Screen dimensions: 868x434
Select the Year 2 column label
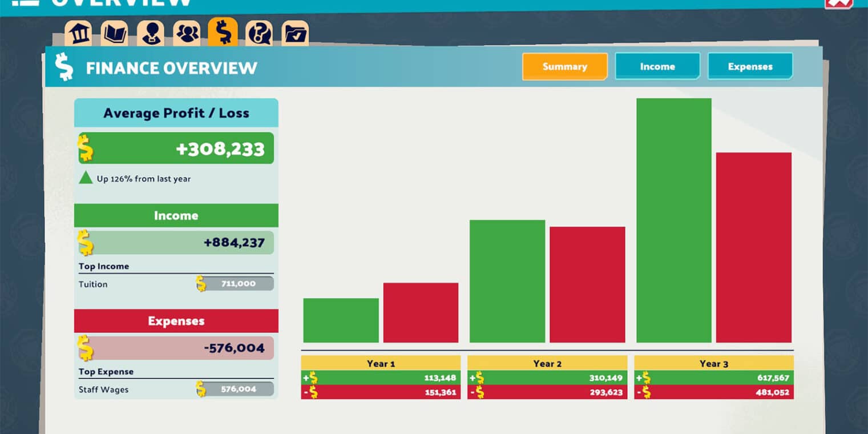tap(547, 363)
